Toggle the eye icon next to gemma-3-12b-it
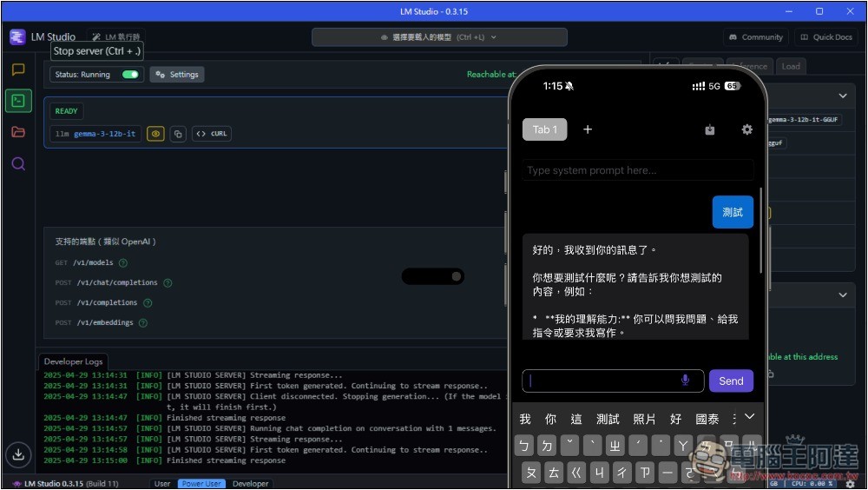Image resolution: width=868 pixels, height=490 pixels. coord(155,134)
